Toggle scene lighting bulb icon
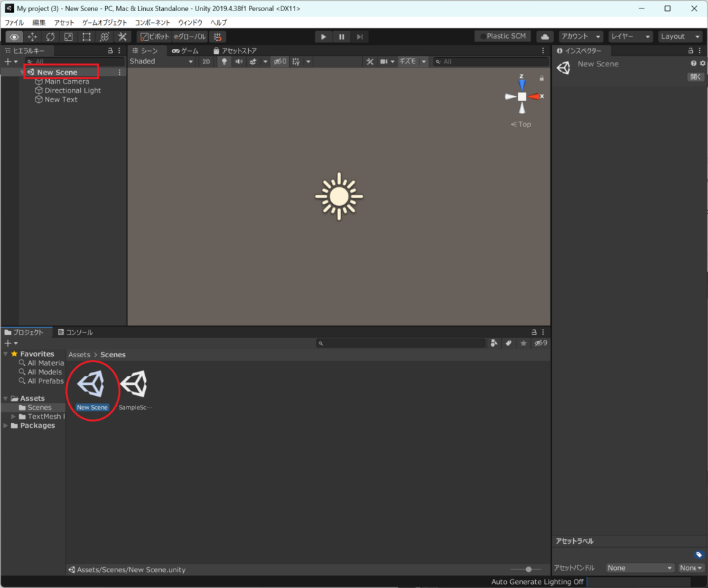 click(224, 61)
